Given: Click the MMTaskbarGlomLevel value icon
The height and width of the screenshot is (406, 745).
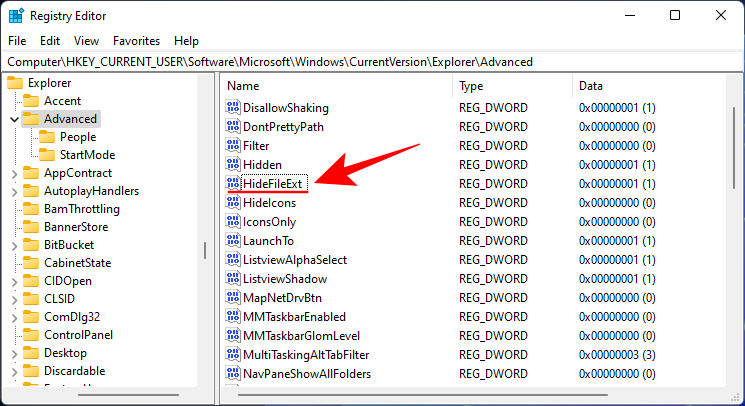Looking at the screenshot, I should click(233, 335).
